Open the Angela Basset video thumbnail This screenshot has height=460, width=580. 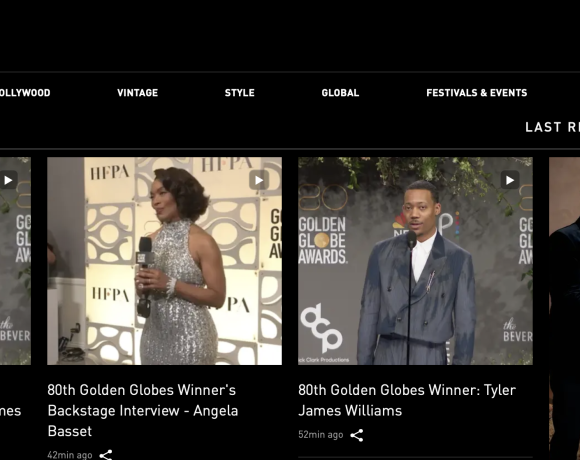click(x=165, y=261)
